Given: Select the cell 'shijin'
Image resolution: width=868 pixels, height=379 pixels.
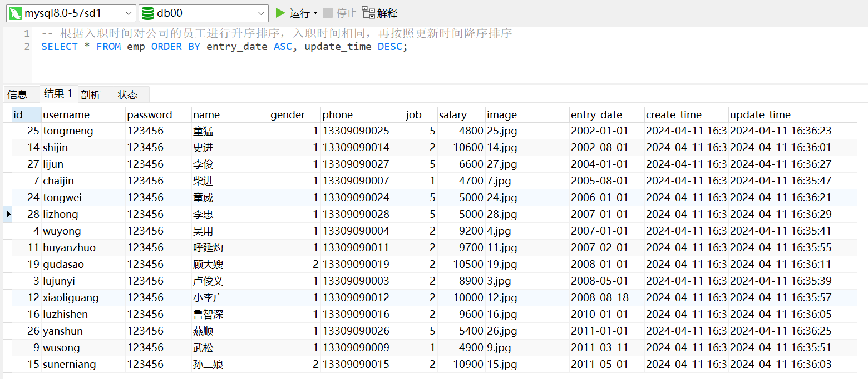Looking at the screenshot, I should (x=83, y=148).
